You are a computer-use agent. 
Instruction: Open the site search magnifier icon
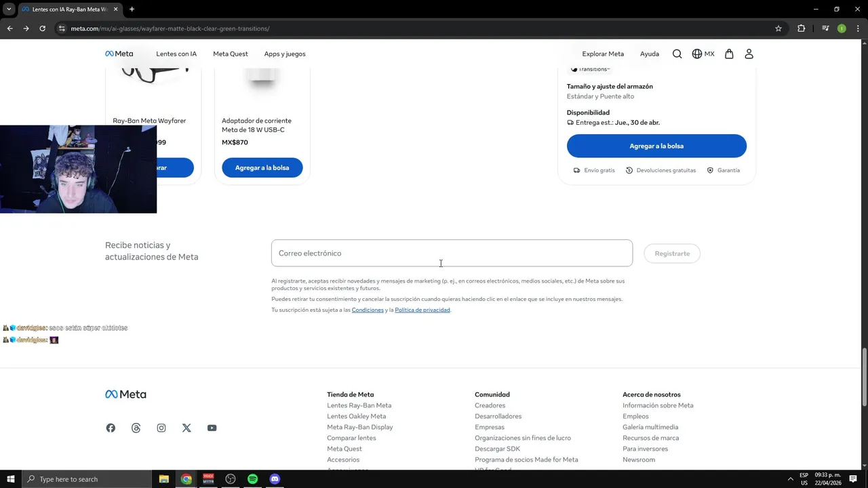coord(677,54)
